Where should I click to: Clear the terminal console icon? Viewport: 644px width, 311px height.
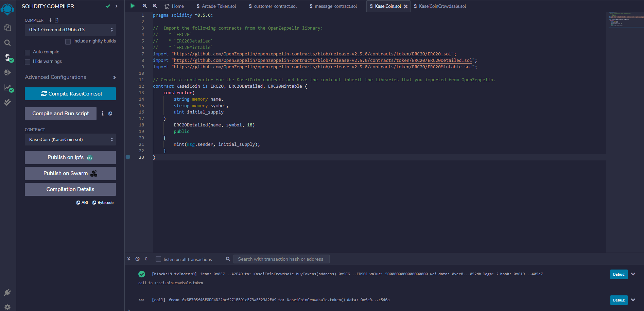pyautogui.click(x=137, y=259)
